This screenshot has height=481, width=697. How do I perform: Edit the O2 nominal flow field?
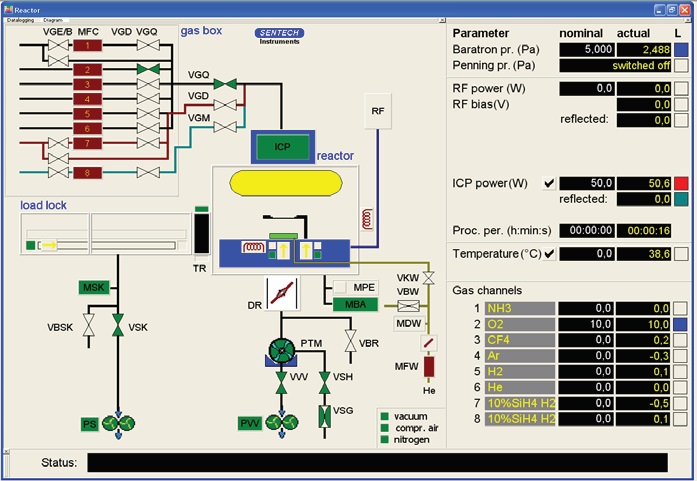click(x=586, y=324)
